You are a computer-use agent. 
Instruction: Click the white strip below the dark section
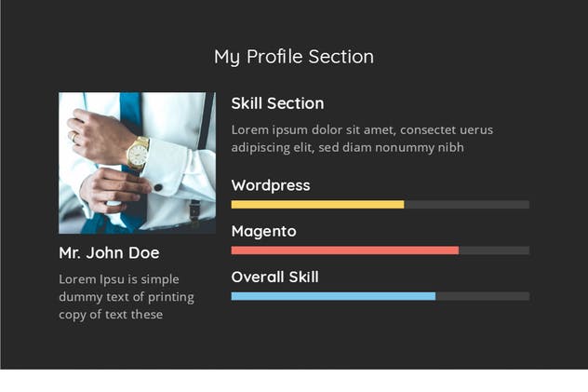(x=294, y=381)
